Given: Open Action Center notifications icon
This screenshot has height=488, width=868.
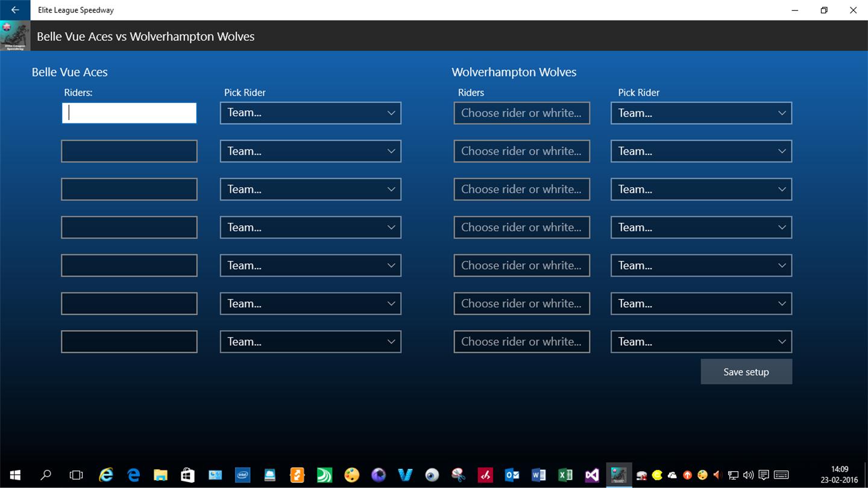Looking at the screenshot, I should point(764,475).
